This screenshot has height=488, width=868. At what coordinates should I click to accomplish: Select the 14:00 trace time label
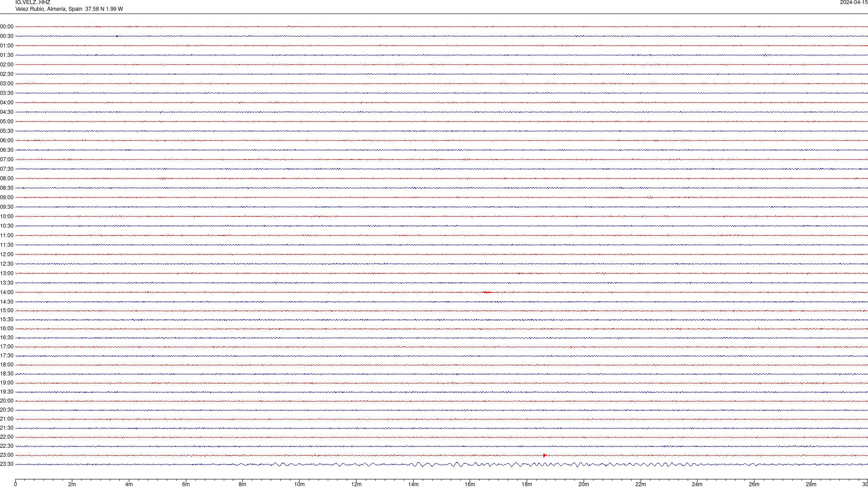click(x=7, y=292)
